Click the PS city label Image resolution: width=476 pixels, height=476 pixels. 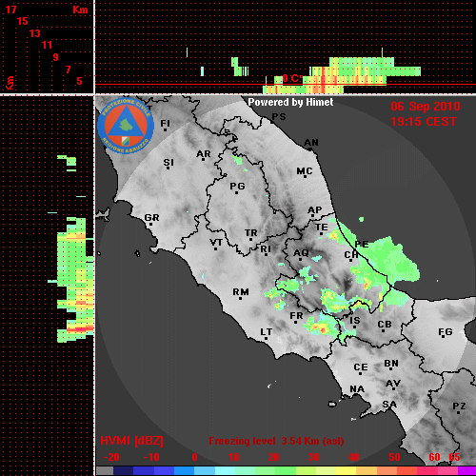coord(279,117)
